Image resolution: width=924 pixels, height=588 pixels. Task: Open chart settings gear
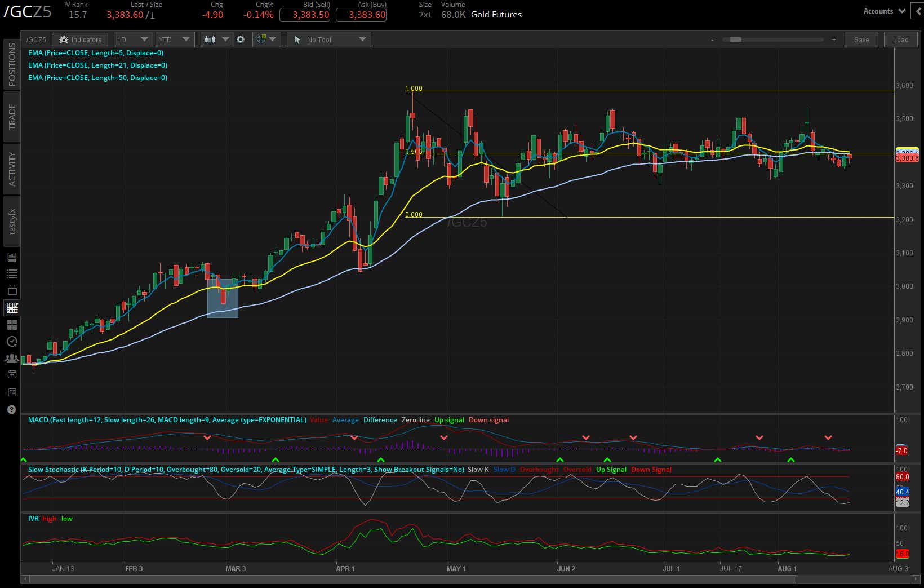pyautogui.click(x=241, y=39)
